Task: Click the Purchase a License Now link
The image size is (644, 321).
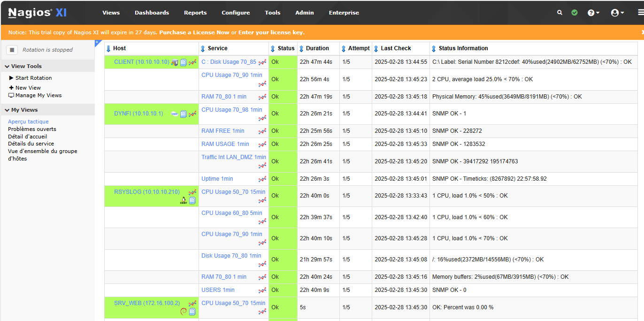Action: 194,32
